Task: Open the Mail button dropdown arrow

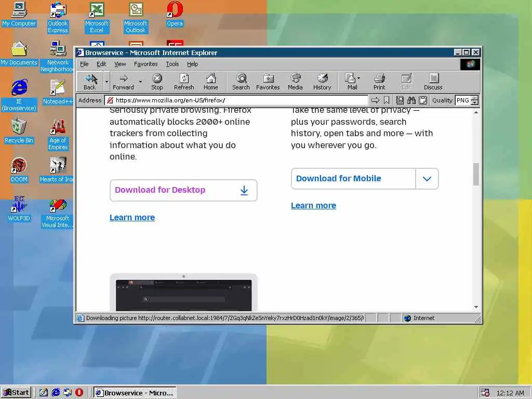Action: click(359, 78)
